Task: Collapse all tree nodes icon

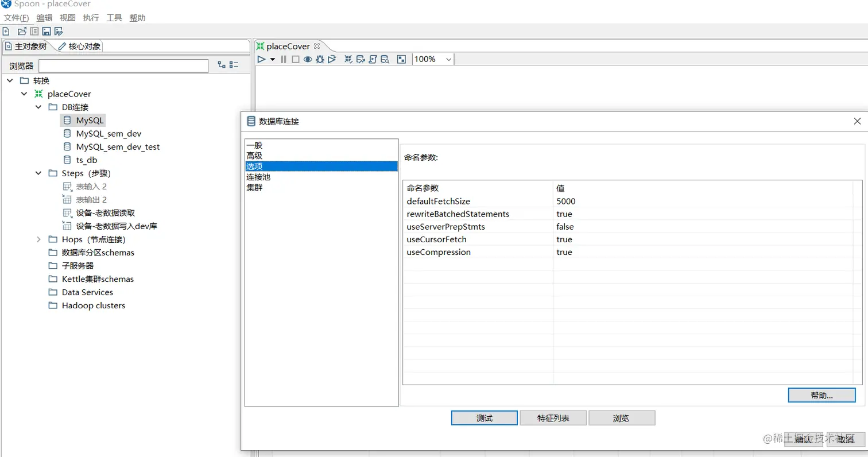Action: pos(234,65)
